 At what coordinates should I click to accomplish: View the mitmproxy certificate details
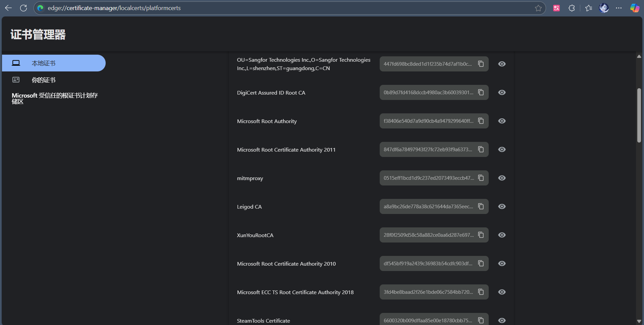pyautogui.click(x=502, y=178)
